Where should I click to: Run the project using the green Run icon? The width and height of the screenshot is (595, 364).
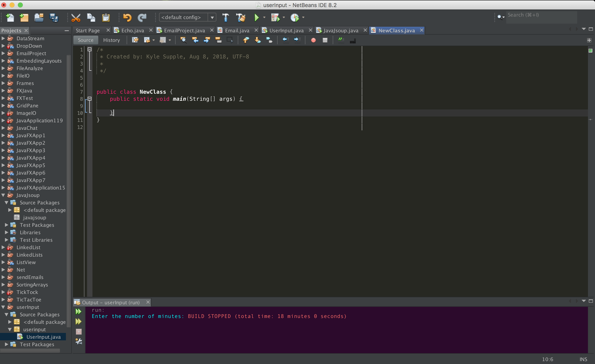coord(256,17)
